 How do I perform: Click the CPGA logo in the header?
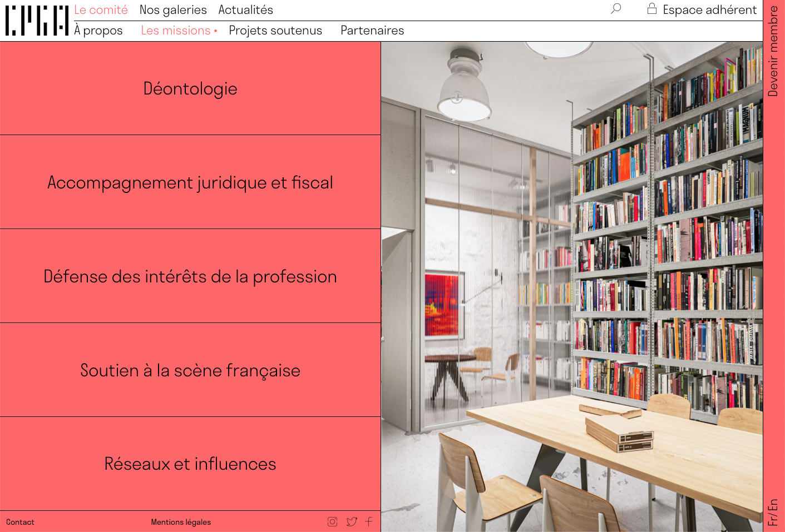(37, 21)
